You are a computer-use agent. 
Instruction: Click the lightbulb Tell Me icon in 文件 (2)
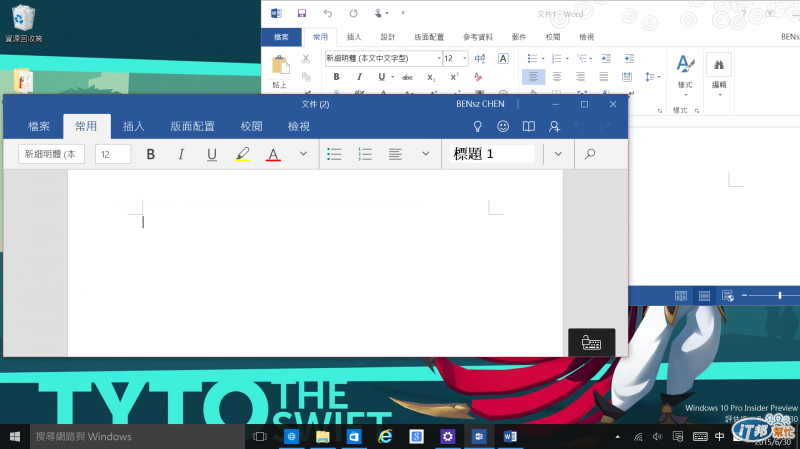[478, 127]
